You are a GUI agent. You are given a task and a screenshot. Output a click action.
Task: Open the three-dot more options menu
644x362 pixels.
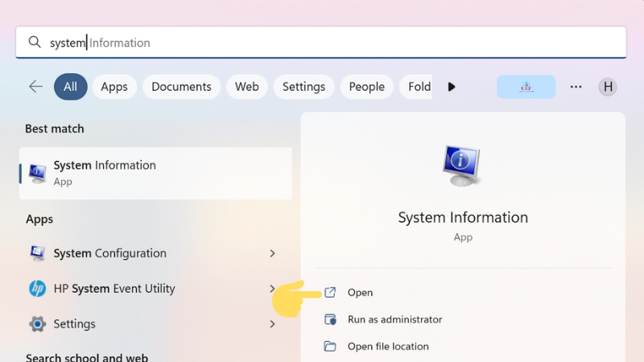(576, 87)
